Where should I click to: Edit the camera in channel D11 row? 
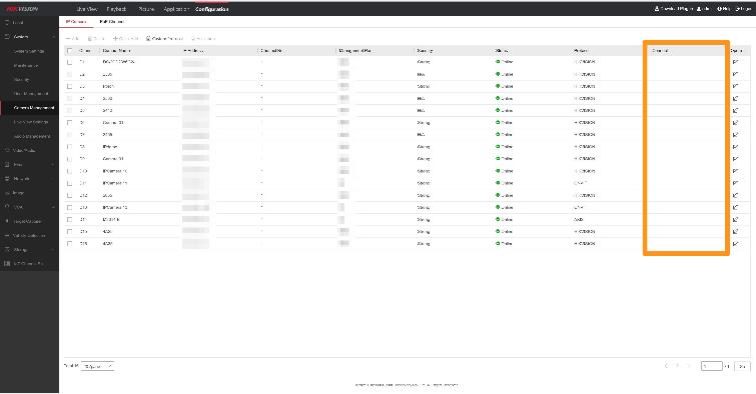tap(735, 183)
